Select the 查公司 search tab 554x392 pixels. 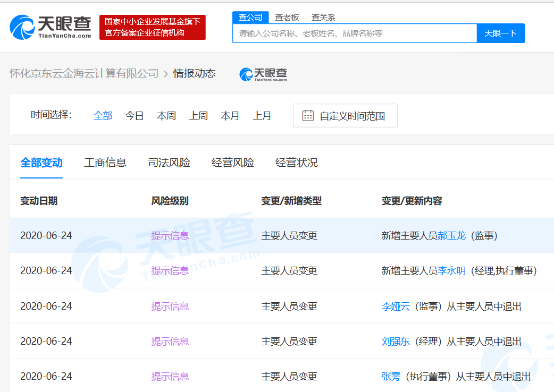(x=250, y=18)
